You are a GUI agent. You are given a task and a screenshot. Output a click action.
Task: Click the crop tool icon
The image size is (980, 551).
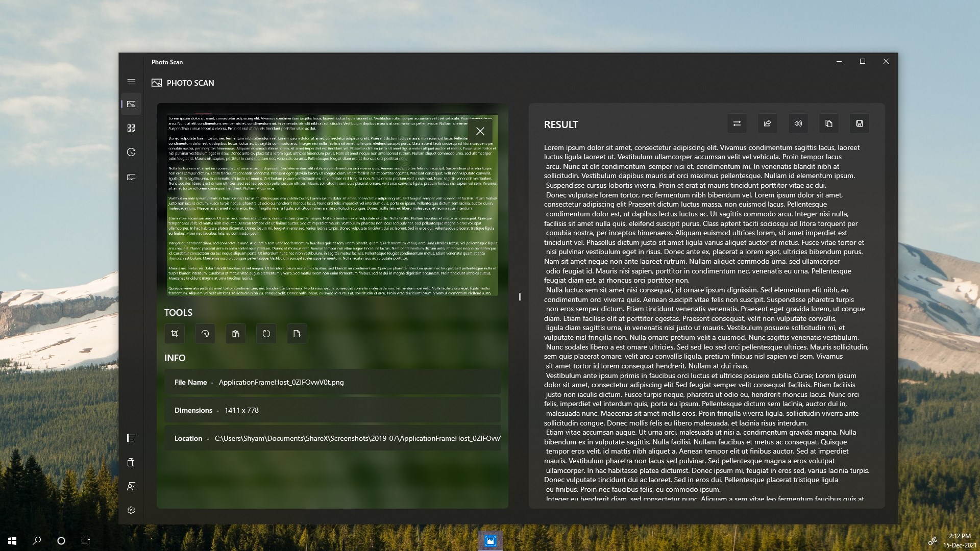point(175,334)
